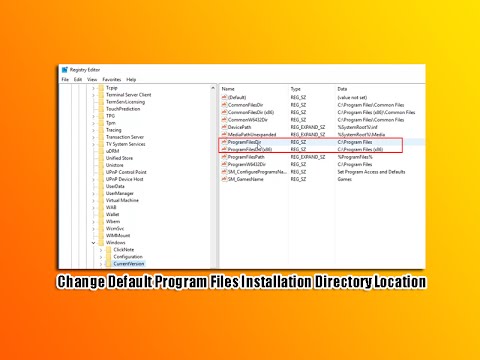Click the value icon beside SM_GamesName
480x360 pixels.
(224, 179)
